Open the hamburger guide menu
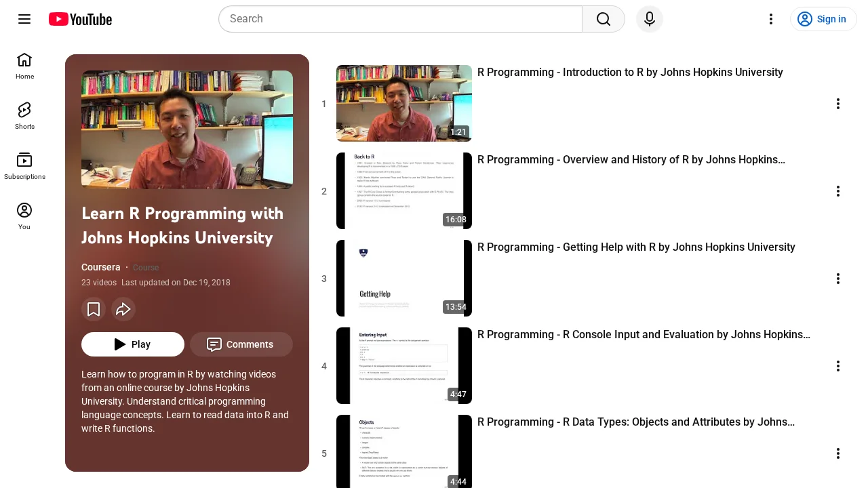868x488 pixels. [24, 19]
